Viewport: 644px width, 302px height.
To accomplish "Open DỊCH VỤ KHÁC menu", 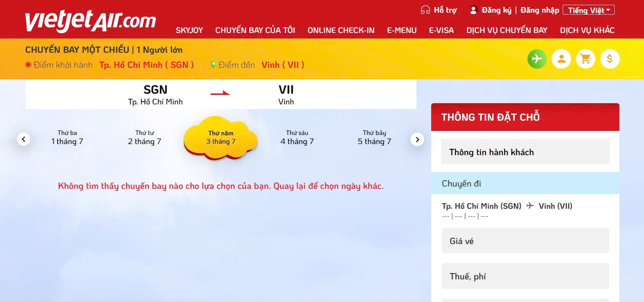I will tap(587, 30).
